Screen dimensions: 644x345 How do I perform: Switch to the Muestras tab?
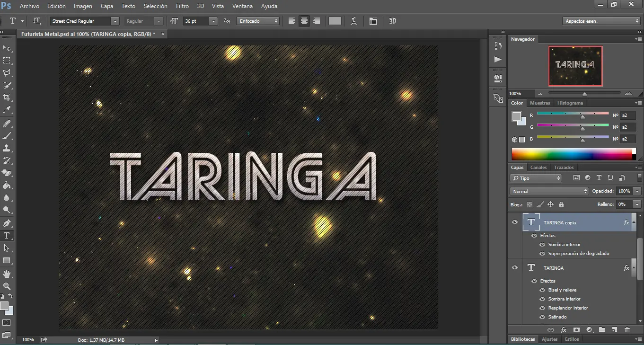click(540, 103)
